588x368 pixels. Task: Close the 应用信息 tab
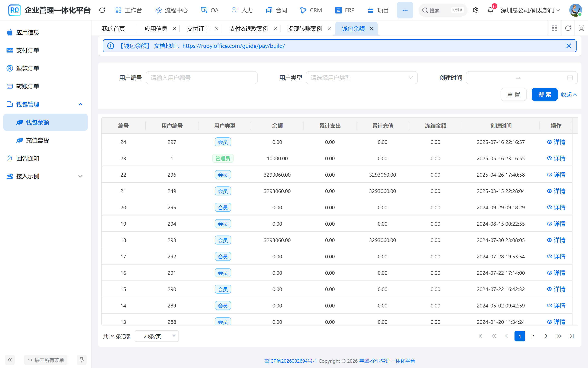coord(174,29)
